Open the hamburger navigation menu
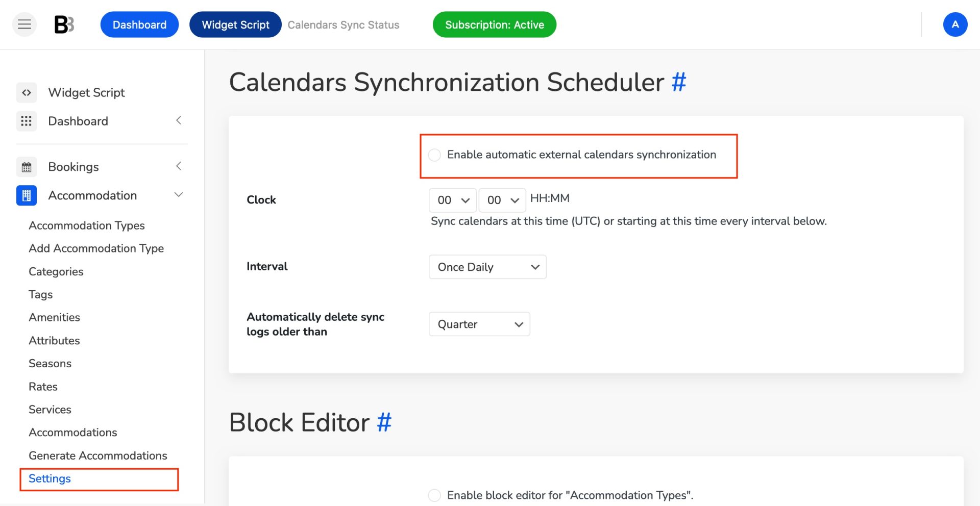 24,24
